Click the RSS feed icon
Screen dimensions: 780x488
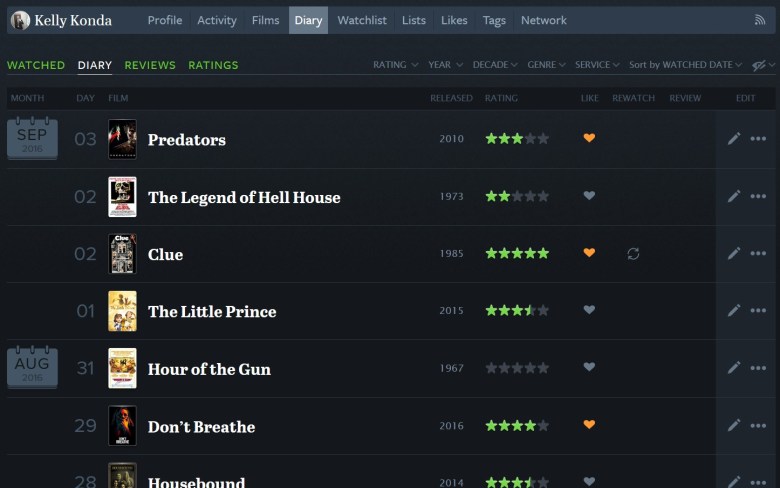pos(759,20)
